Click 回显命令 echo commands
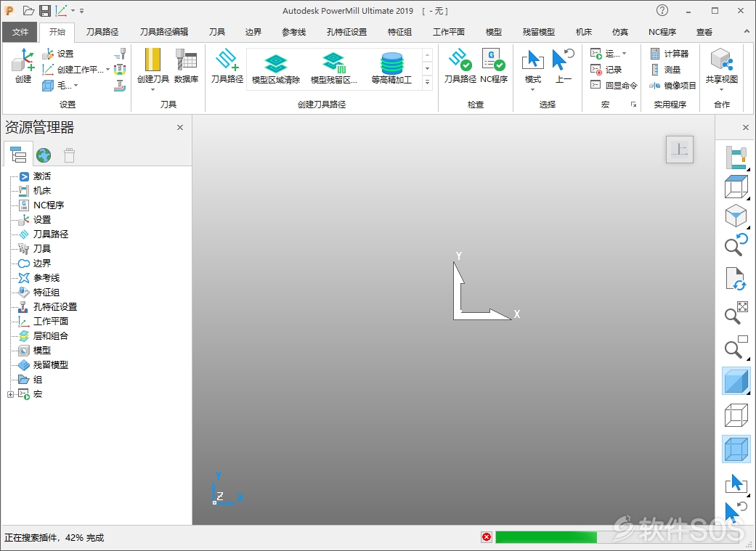This screenshot has width=756, height=551. click(614, 86)
